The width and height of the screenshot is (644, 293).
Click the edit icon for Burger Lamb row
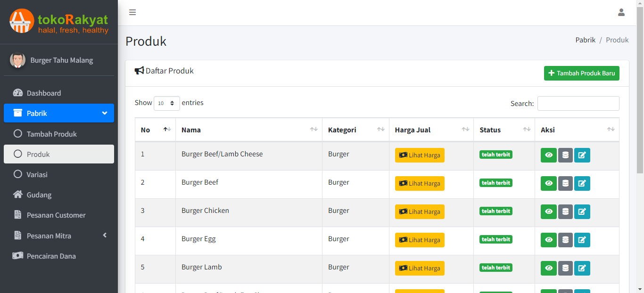[x=582, y=269]
